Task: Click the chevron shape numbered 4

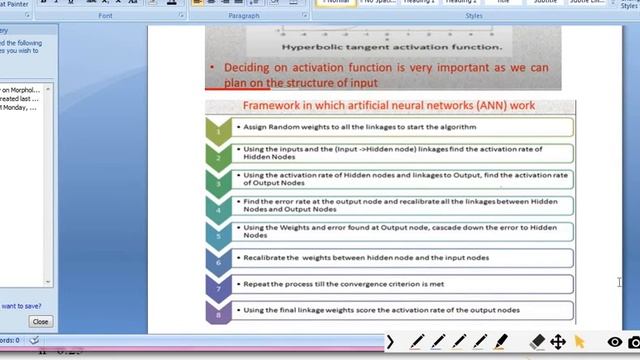Action: point(218,210)
